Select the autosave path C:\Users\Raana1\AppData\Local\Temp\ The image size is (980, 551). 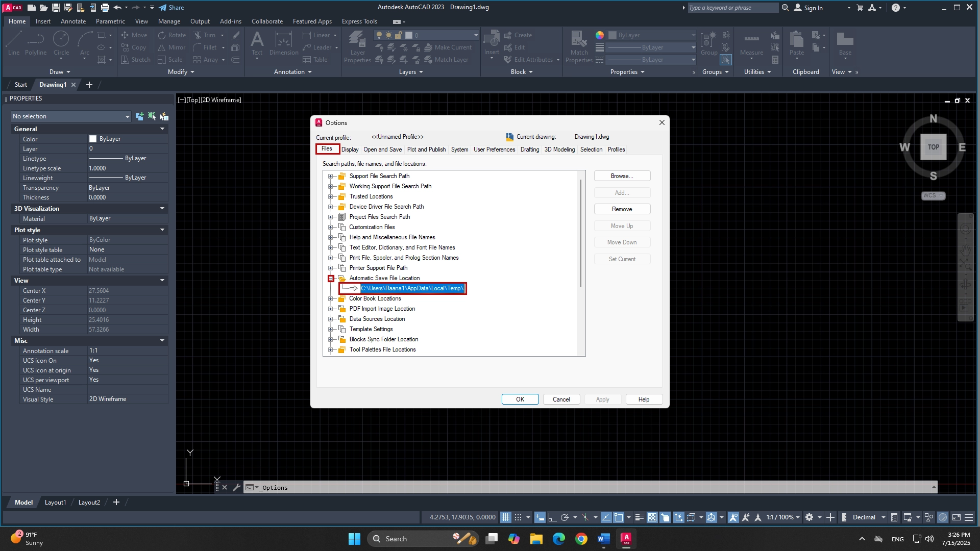pyautogui.click(x=412, y=288)
